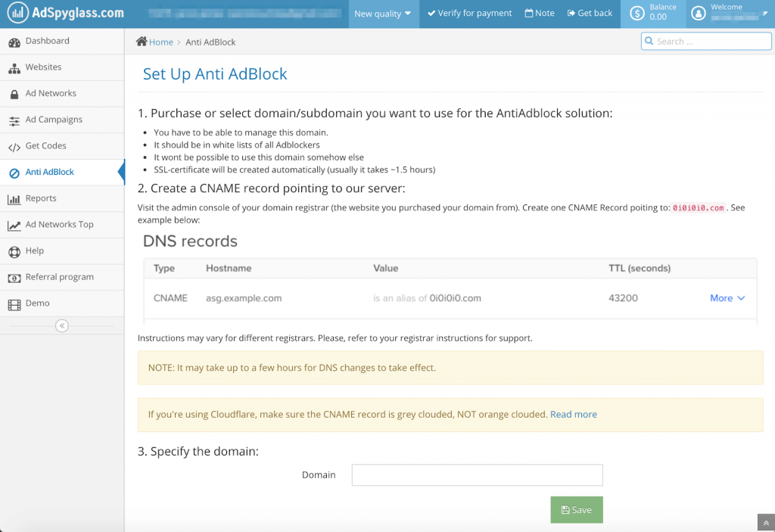
Task: Save the domain settings
Action: click(x=576, y=509)
